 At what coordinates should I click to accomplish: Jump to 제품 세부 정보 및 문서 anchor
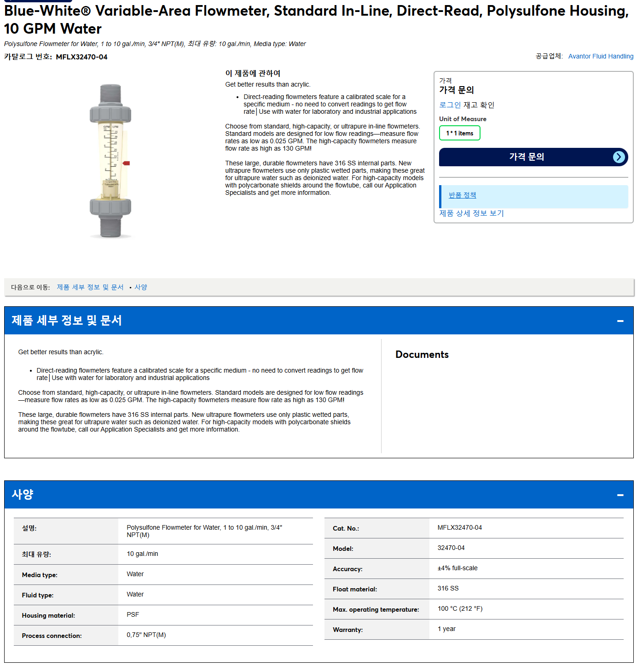(90, 287)
